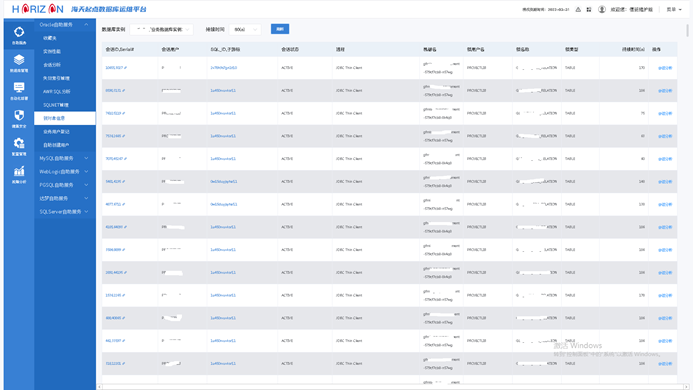
Task: Click the monitor-shaped deployment sidebar icon
Action: coord(19,91)
